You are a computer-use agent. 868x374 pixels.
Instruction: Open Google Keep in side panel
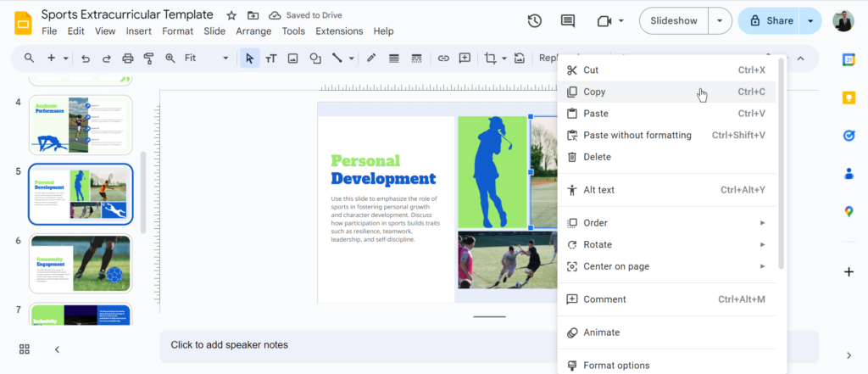849,98
